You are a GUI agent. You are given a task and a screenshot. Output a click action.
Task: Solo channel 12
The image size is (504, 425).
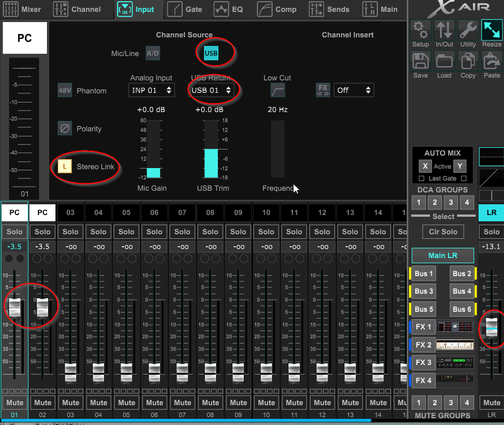tap(322, 231)
